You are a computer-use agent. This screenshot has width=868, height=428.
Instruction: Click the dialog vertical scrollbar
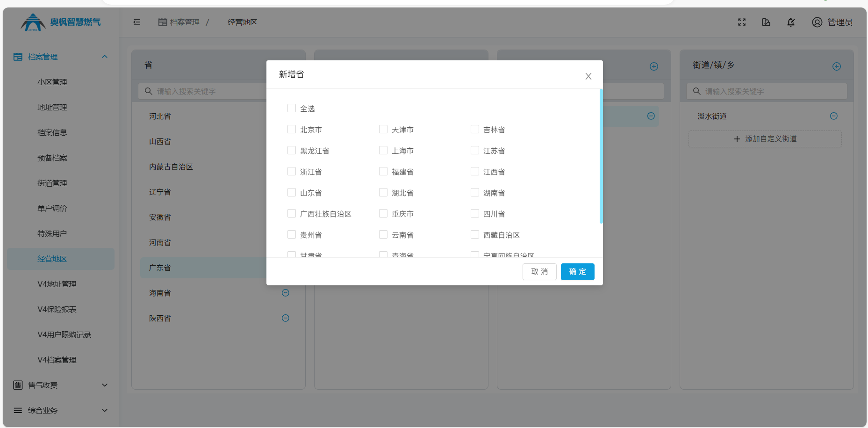[x=601, y=156]
